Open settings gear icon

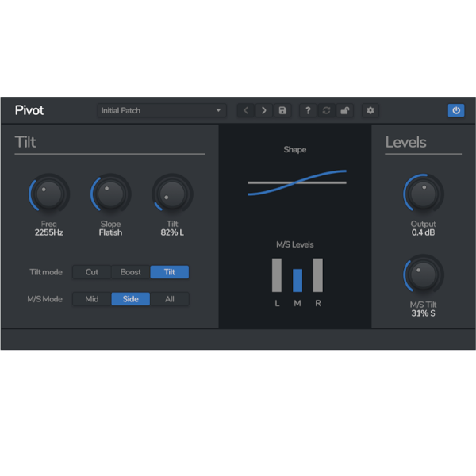point(370,110)
